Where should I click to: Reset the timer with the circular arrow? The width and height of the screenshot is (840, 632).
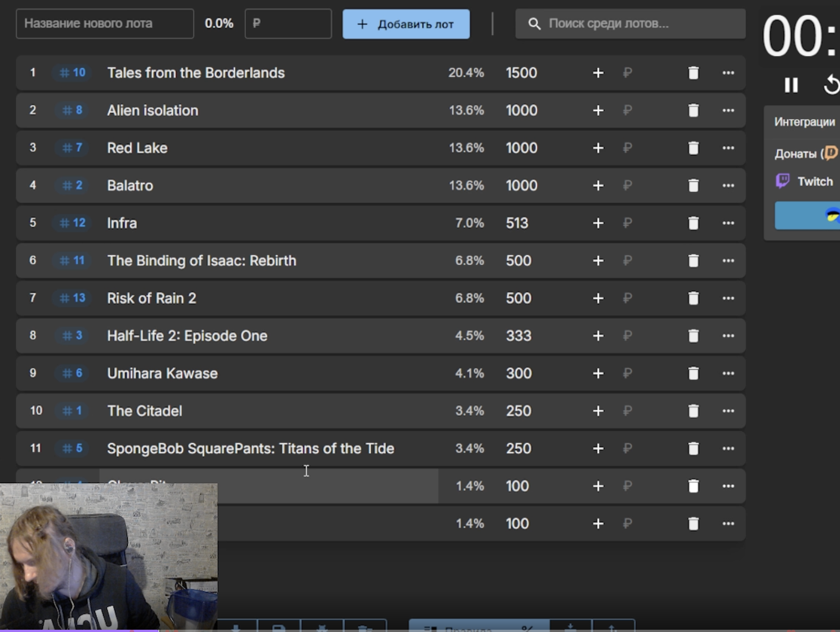831,85
